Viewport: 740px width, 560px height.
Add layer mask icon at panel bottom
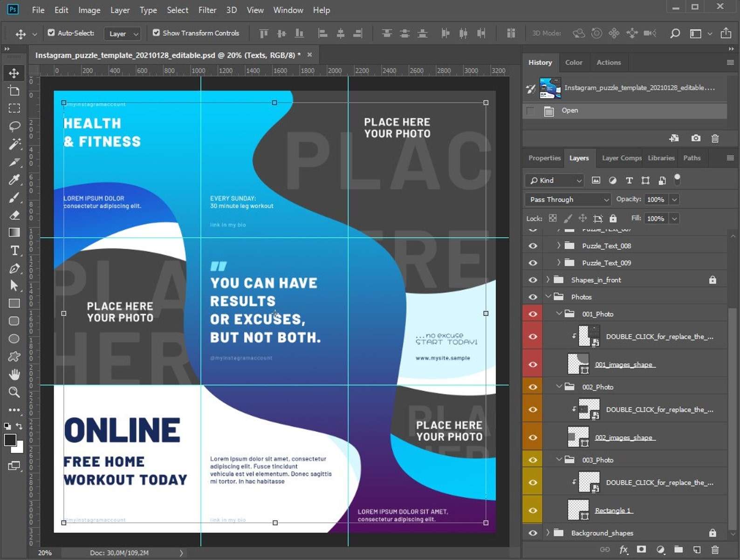(x=641, y=550)
